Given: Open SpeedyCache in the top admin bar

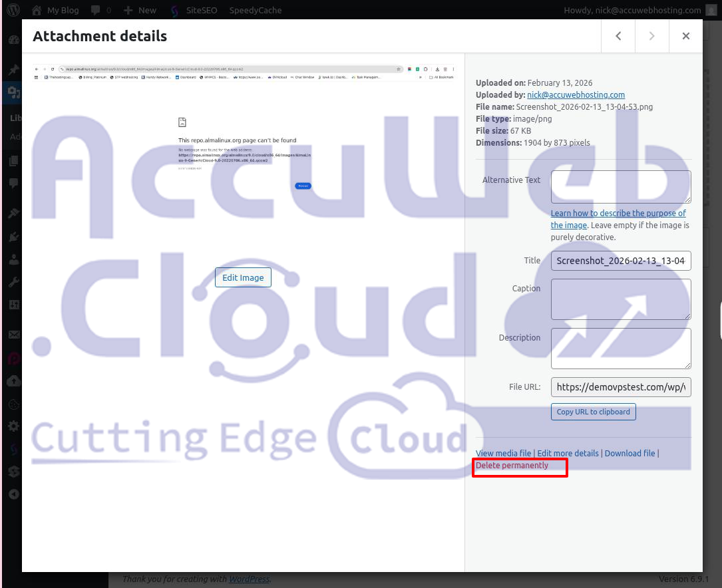Looking at the screenshot, I should point(255,10).
